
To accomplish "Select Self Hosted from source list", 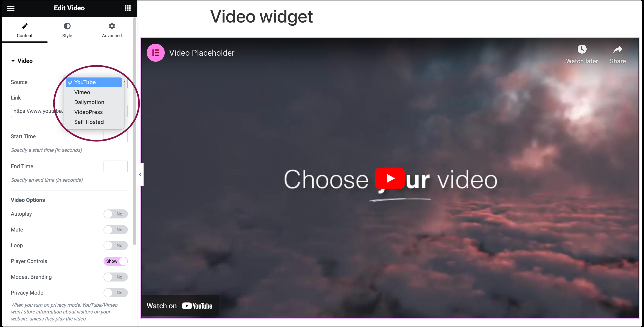I will coord(89,122).
